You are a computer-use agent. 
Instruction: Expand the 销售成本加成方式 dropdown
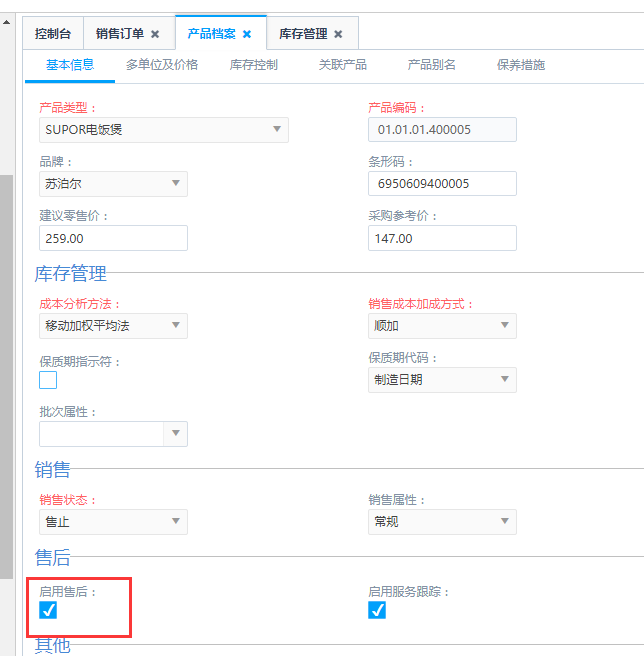pyautogui.click(x=505, y=326)
